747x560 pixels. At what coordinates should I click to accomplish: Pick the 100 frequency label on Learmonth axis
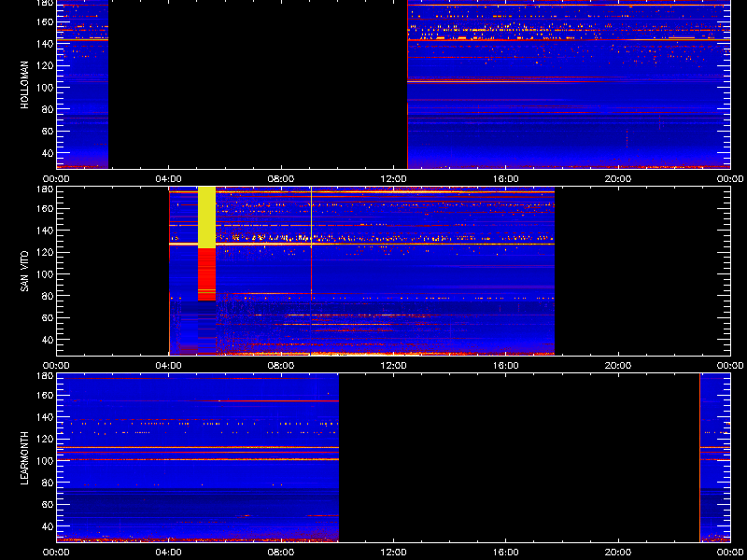click(45, 460)
